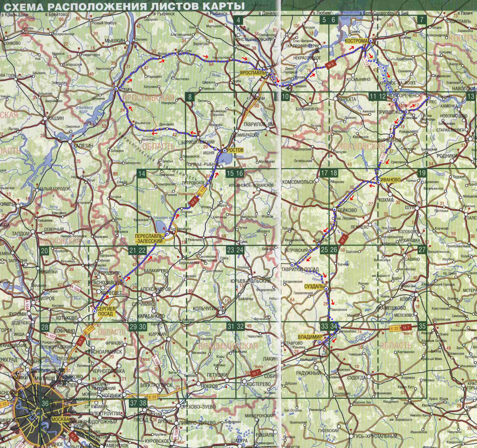The height and width of the screenshot is (448, 477).
Task: Click the ШУЯ town label
Action: [x=410, y=207]
